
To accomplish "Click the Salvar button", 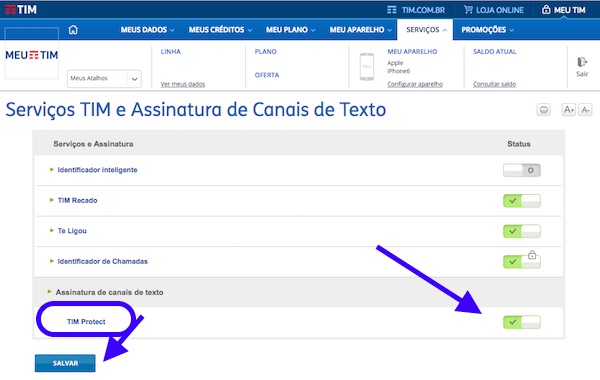I will pos(65,363).
